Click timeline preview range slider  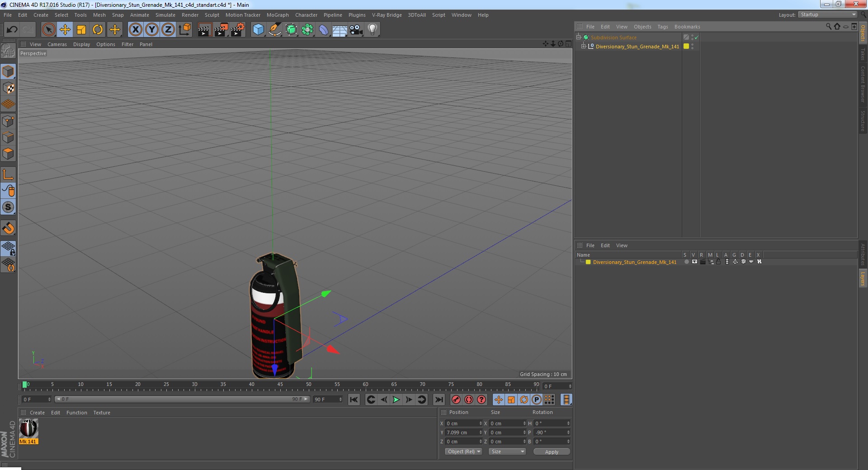(x=182, y=399)
